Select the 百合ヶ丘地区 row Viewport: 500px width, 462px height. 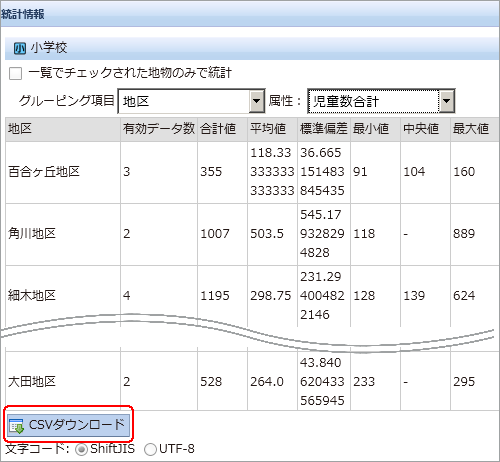click(x=252, y=172)
